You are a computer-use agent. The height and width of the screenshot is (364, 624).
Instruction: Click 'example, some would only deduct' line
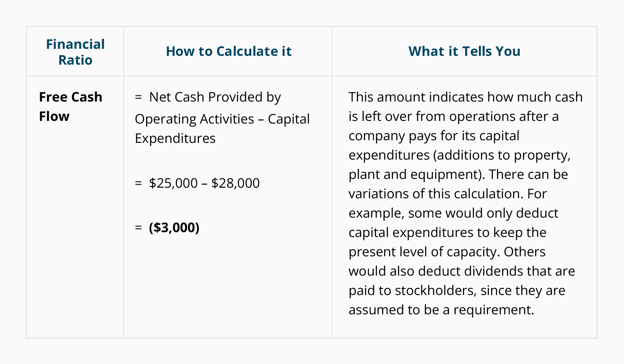pyautogui.click(x=453, y=213)
